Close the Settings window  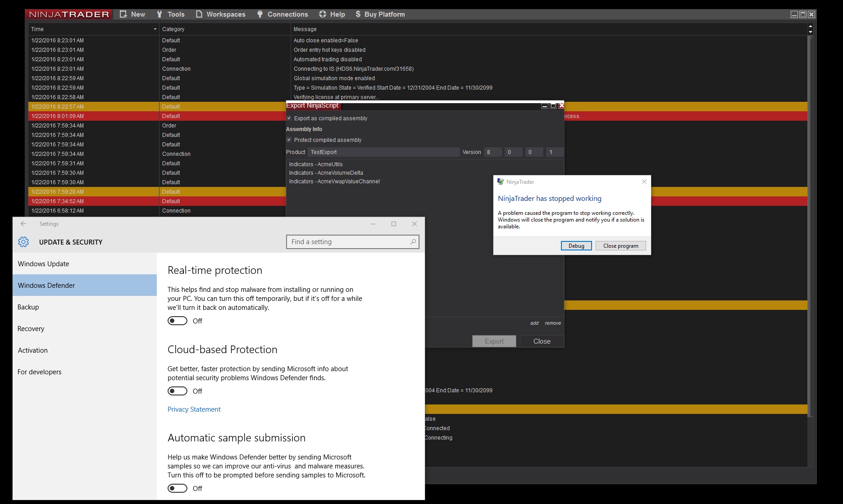click(x=415, y=224)
